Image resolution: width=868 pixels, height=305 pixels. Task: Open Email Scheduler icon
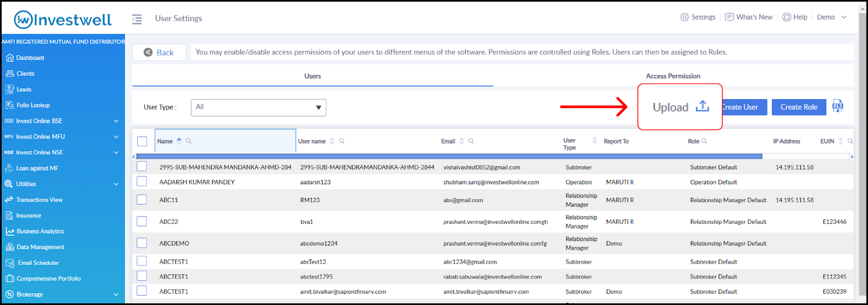click(10, 263)
